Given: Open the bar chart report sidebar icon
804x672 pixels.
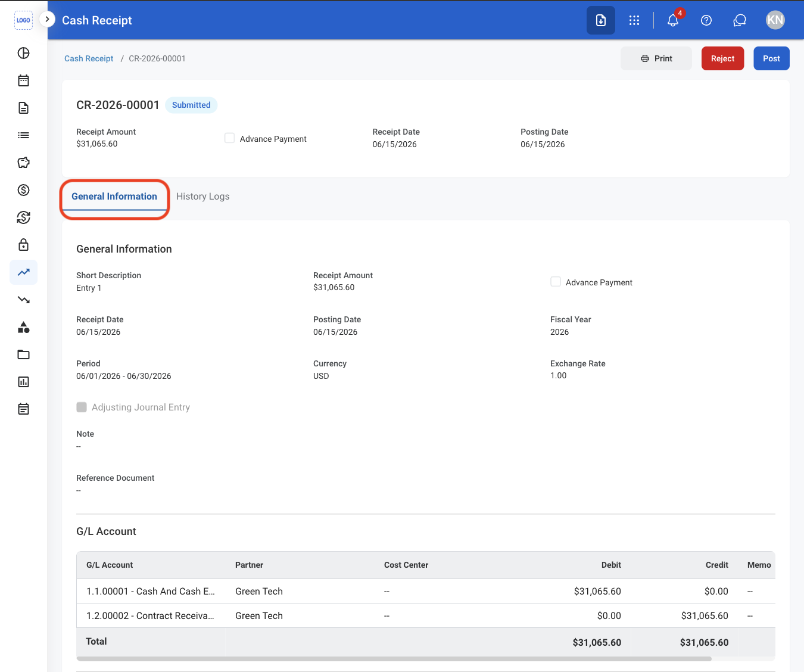Looking at the screenshot, I should pyautogui.click(x=23, y=382).
